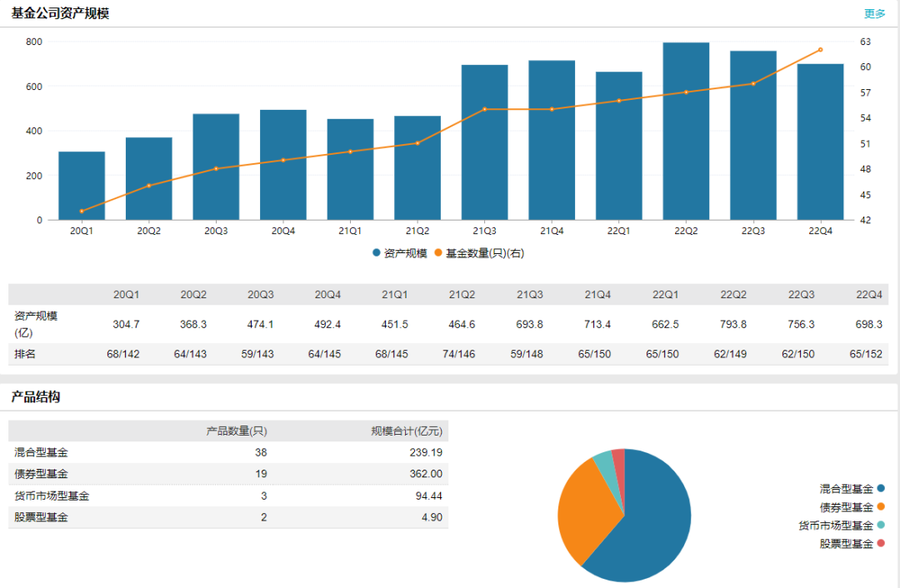Click the 产品数量(只) column header
Image resolution: width=900 pixels, height=588 pixels.
237,431
